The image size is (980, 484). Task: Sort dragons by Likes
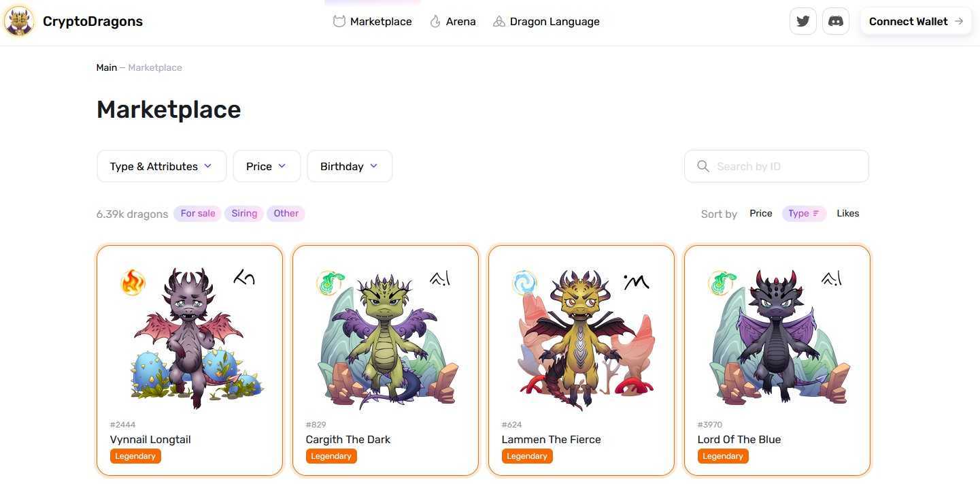[847, 214]
